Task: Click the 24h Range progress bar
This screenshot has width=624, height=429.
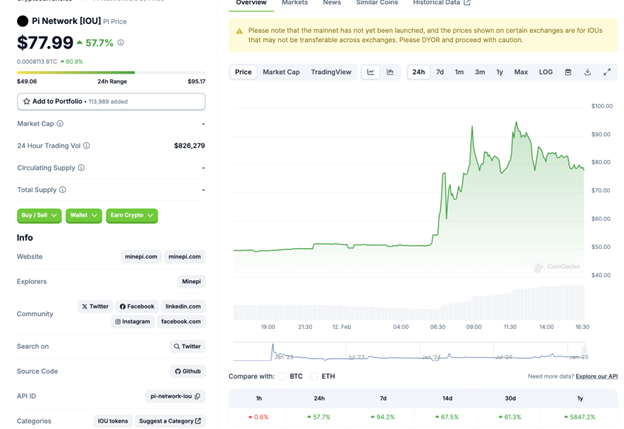Action: 111,72
